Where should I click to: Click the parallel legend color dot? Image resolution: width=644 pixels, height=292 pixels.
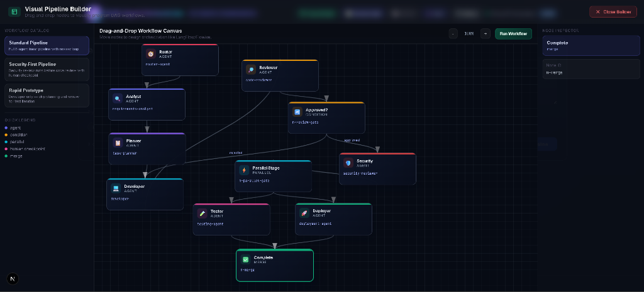[x=6, y=141]
